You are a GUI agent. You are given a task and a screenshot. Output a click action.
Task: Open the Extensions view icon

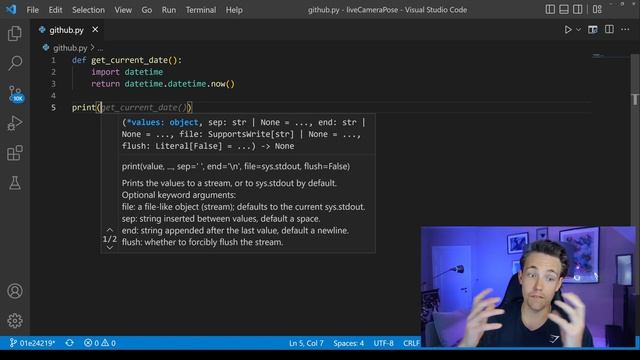pyautogui.click(x=15, y=153)
